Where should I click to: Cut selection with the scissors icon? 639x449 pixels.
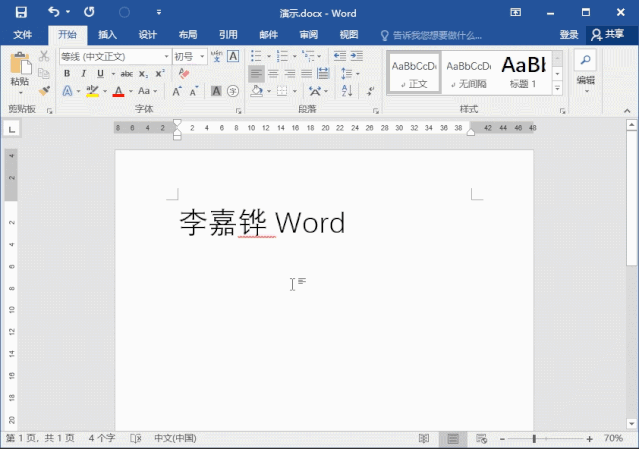point(44,56)
